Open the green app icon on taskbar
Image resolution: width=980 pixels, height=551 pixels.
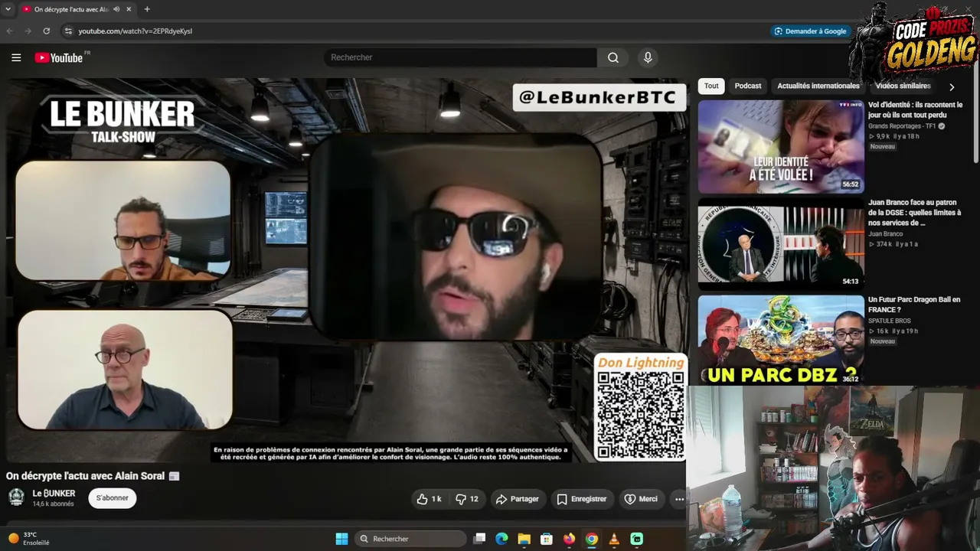point(637,539)
